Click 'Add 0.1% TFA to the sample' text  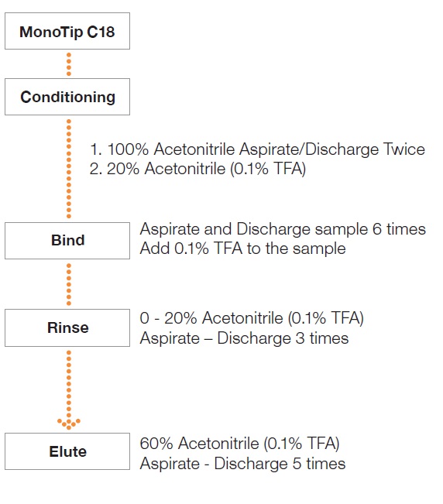(x=242, y=249)
